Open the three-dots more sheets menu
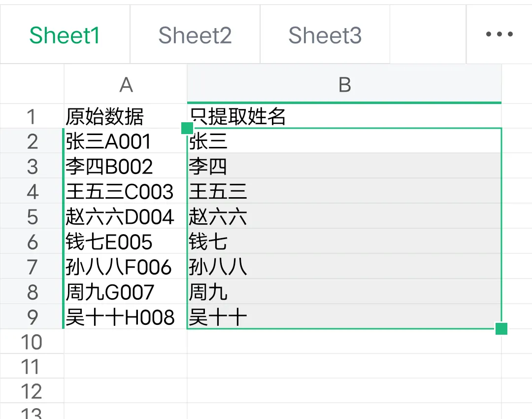 (499, 35)
